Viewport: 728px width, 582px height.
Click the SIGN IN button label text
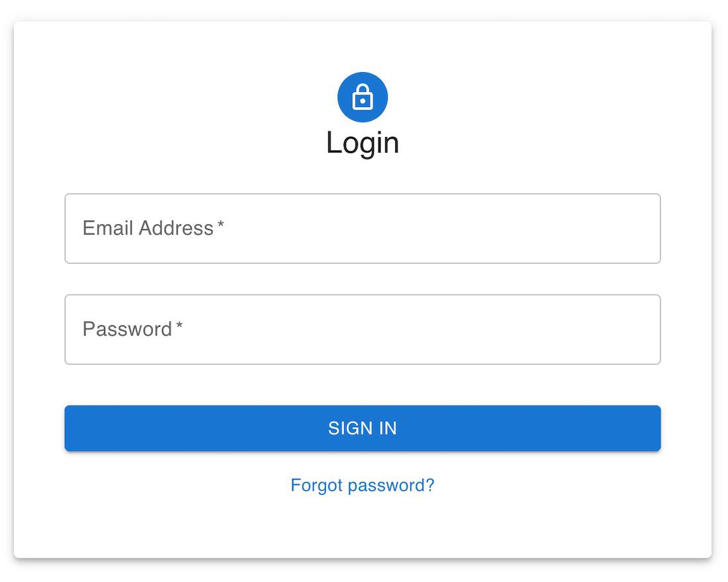(363, 429)
